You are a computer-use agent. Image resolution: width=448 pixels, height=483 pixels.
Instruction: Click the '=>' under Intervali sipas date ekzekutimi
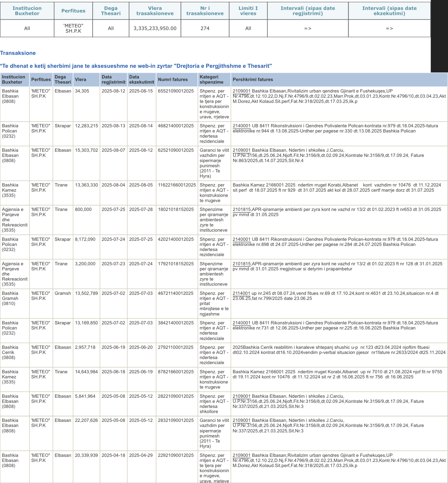389,29
